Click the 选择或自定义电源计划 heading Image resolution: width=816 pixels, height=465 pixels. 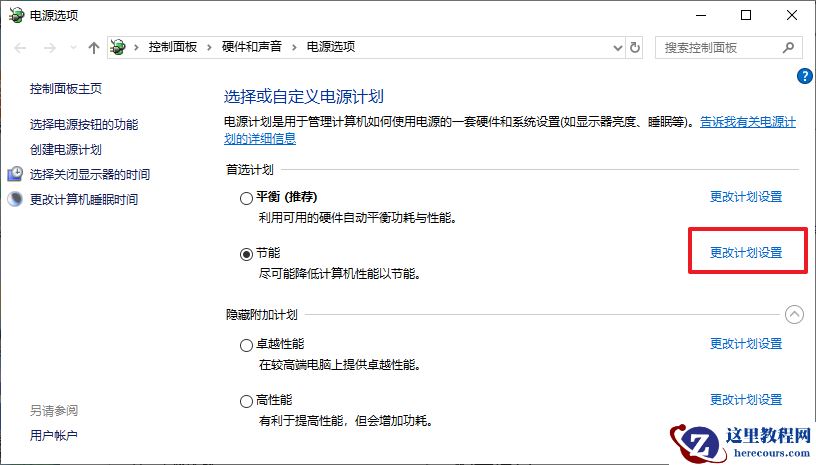tap(304, 97)
